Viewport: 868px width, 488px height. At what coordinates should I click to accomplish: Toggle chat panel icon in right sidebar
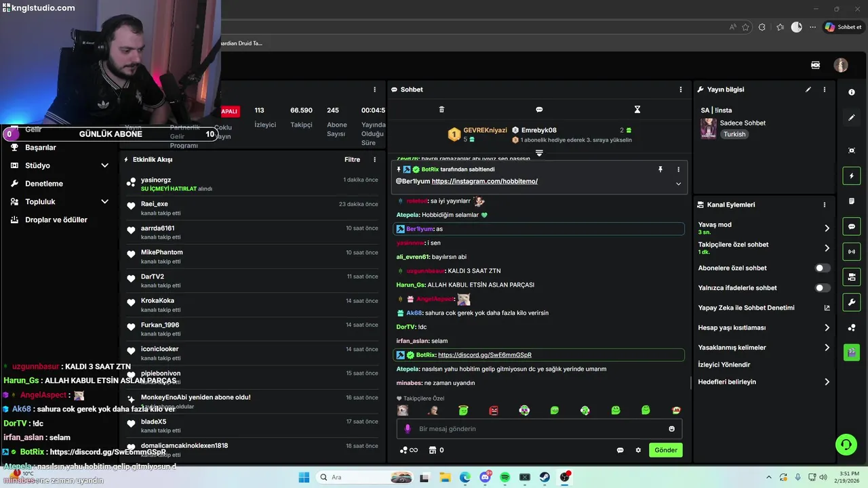[852, 226]
